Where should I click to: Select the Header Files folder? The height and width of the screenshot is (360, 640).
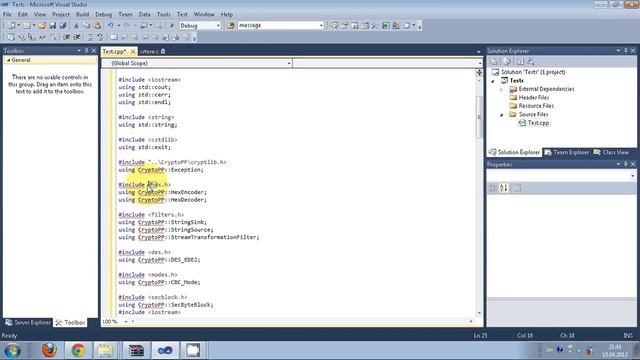533,98
